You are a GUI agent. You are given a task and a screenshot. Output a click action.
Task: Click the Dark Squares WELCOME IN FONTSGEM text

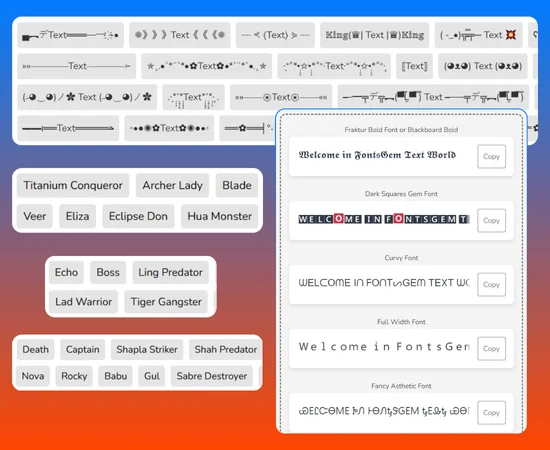[384, 219]
